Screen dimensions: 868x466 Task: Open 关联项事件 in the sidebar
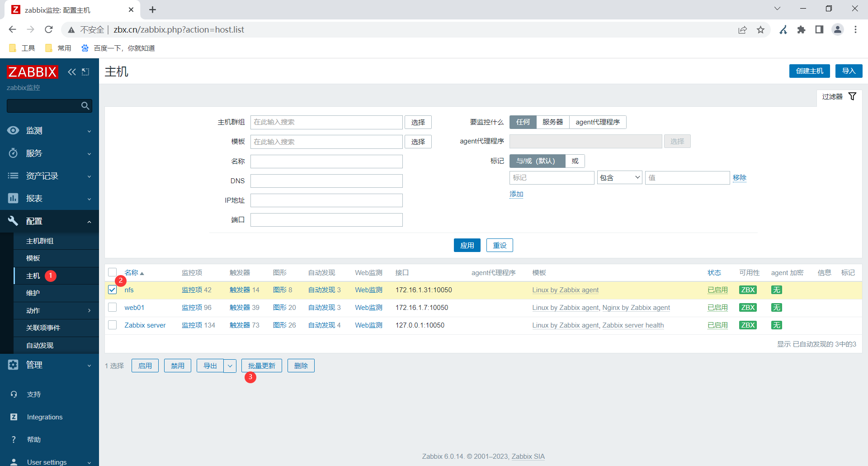(56, 328)
